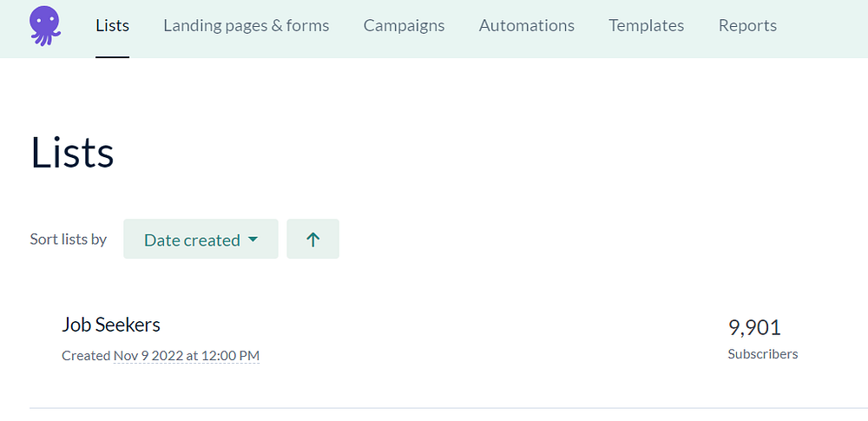Open the Job Seekers list

111,325
